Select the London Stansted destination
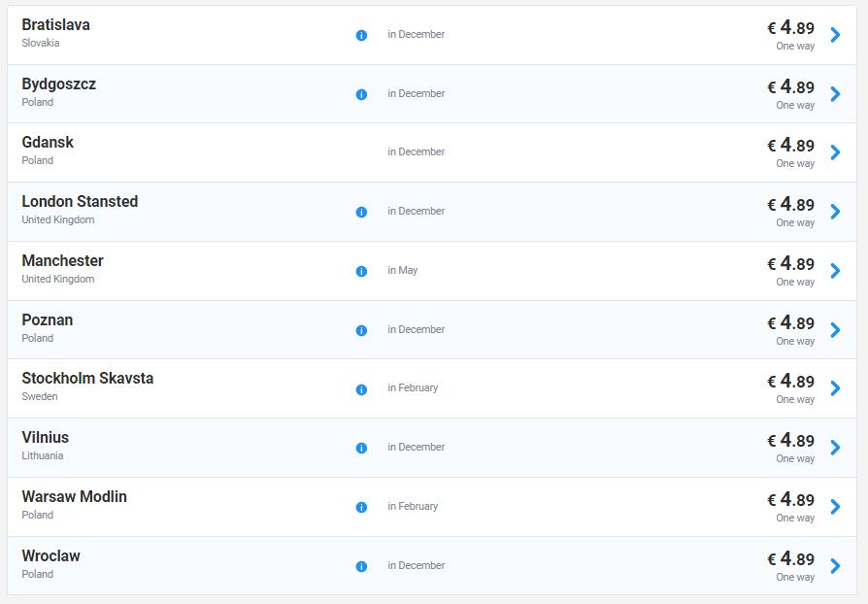This screenshot has width=868, height=604. [x=80, y=202]
